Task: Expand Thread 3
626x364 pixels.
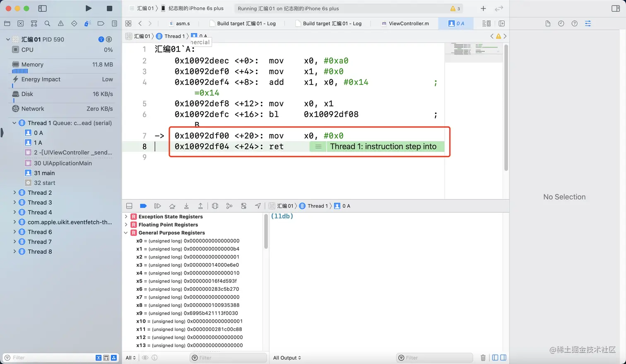Action: [14, 202]
